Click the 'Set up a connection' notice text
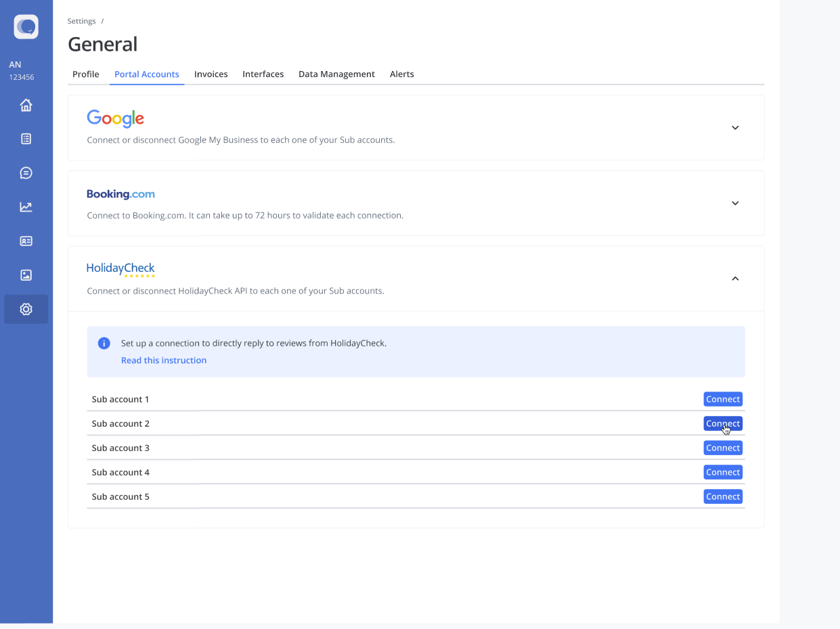The height and width of the screenshot is (629, 840). tap(254, 343)
